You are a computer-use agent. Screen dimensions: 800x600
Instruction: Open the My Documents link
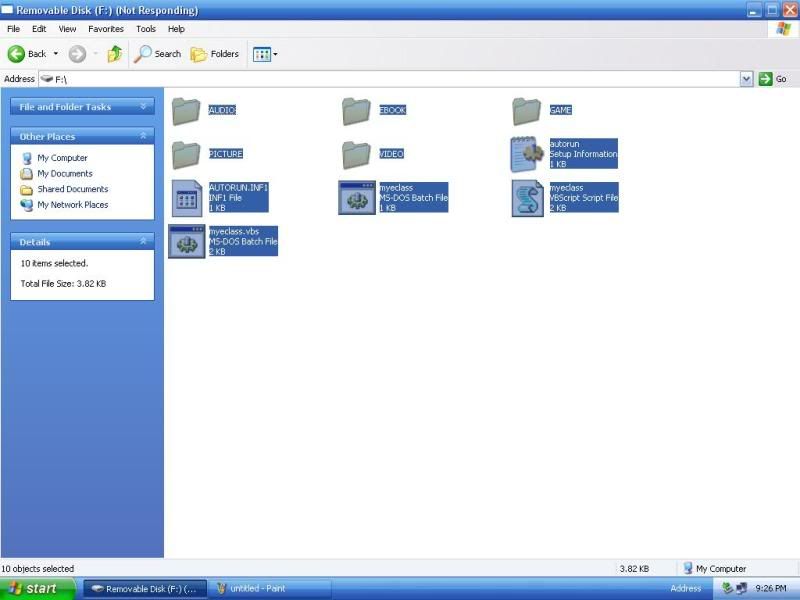click(64, 174)
